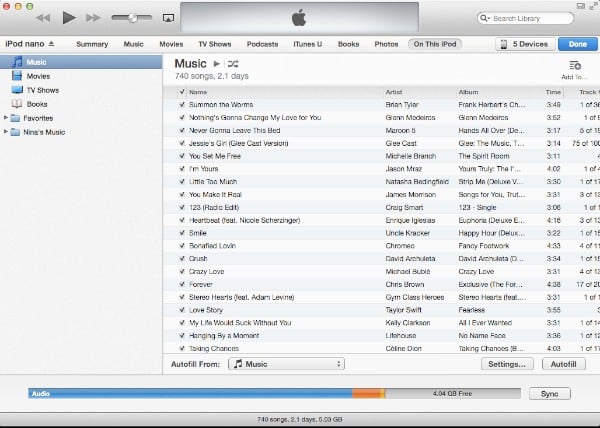Eject the iPod nano
600x428 pixels.
[x=52, y=44]
